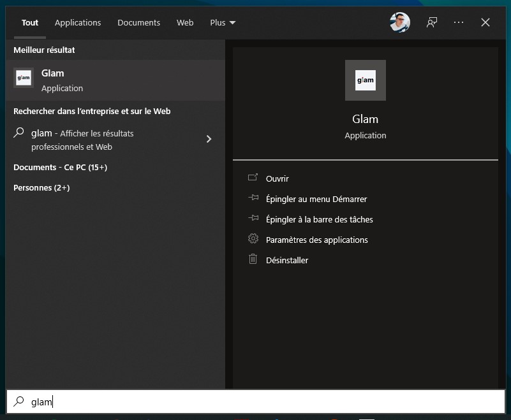The width and height of the screenshot is (511, 420).
Task: Click the pin icon for taskbar pinning
Action: point(253,219)
